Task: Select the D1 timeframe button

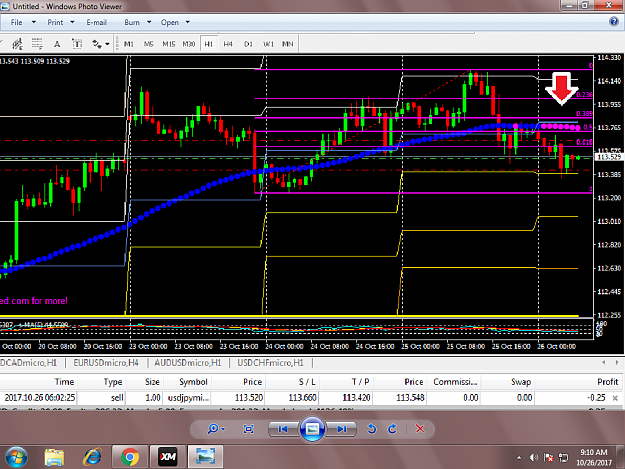Action: [x=248, y=44]
